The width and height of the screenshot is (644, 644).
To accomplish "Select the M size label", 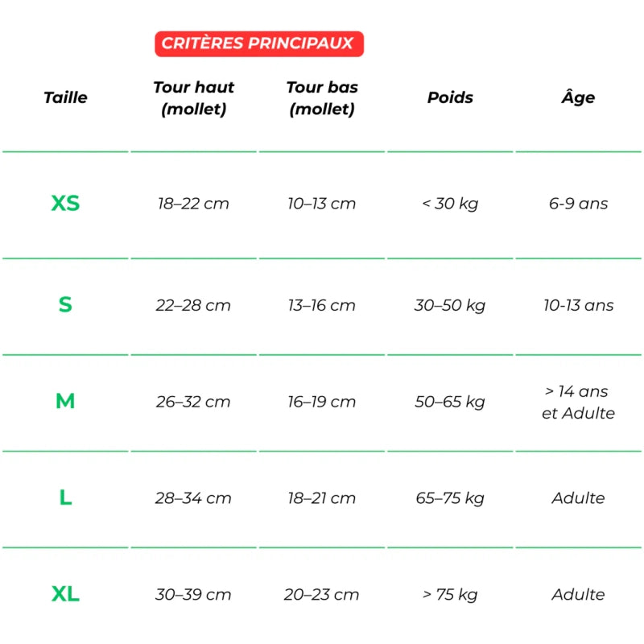I will tap(65, 402).
